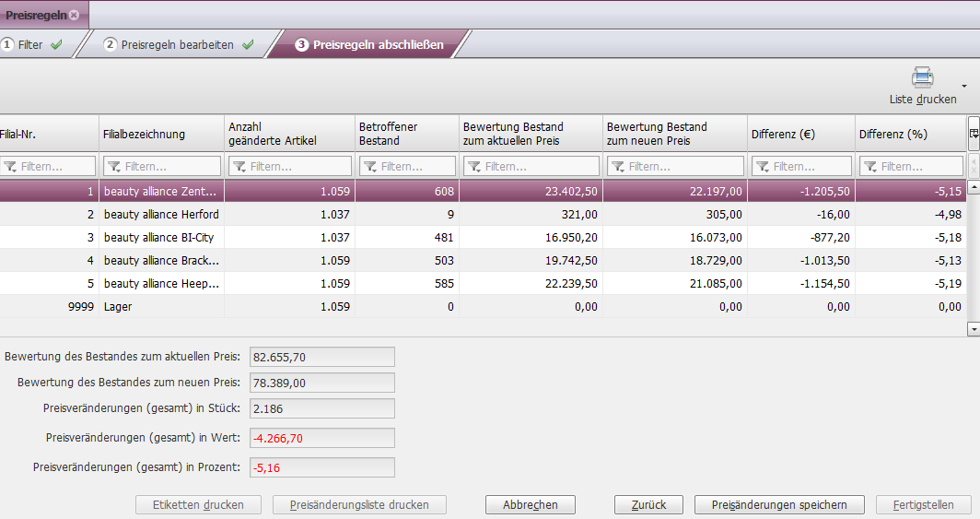Open the column chooser icon at table corner

(974, 133)
